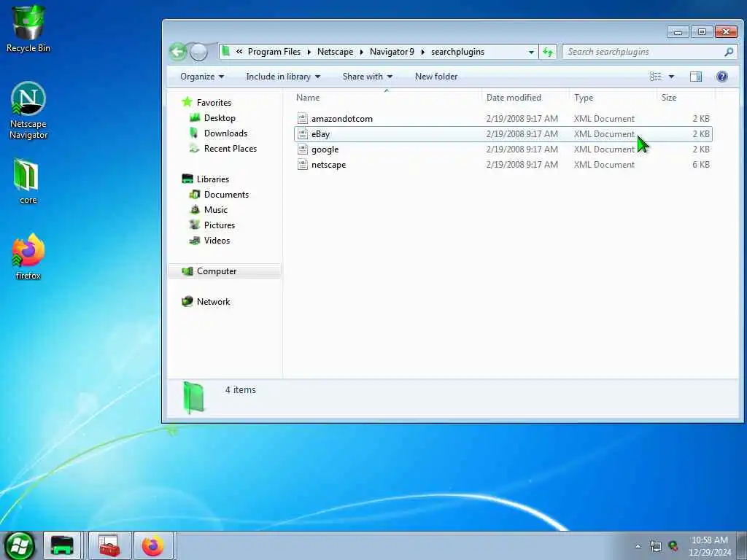Select the Netscape Navigator desktop shortcut

click(x=28, y=111)
